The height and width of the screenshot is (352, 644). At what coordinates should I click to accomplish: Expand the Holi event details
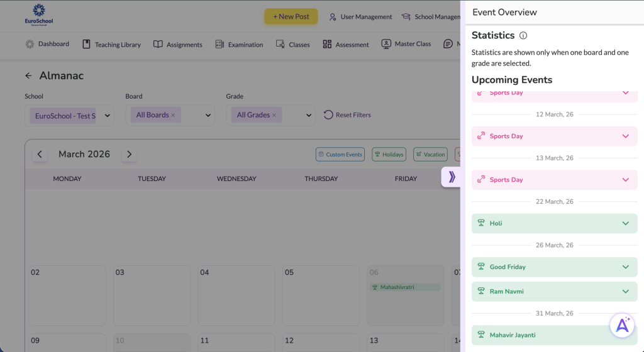(x=625, y=224)
